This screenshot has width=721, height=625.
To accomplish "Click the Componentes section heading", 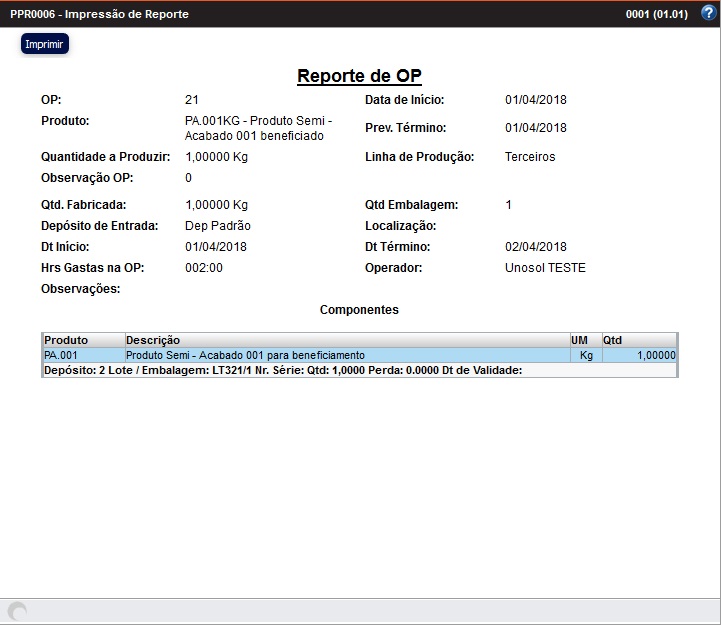I will tap(359, 310).
